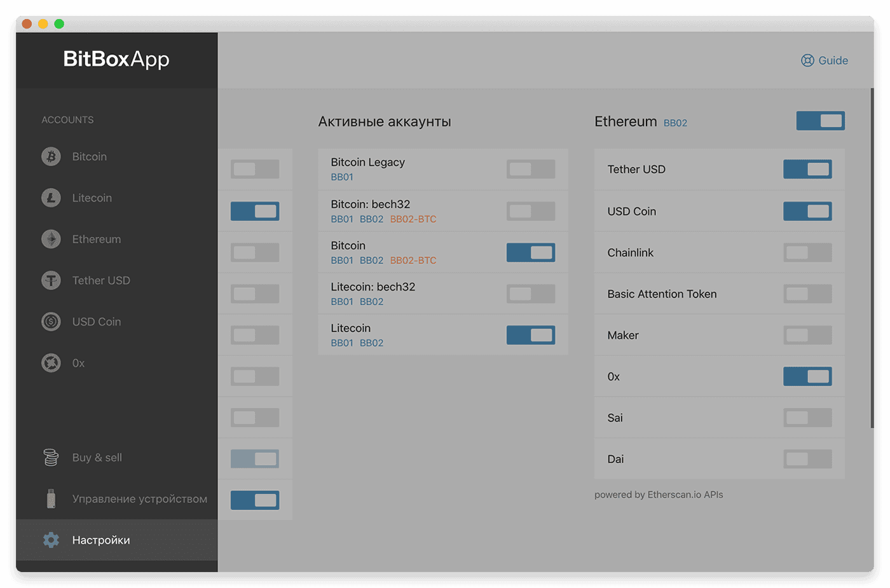890x588 pixels.
Task: Click the Litecoin icon in accounts list
Action: (51, 198)
